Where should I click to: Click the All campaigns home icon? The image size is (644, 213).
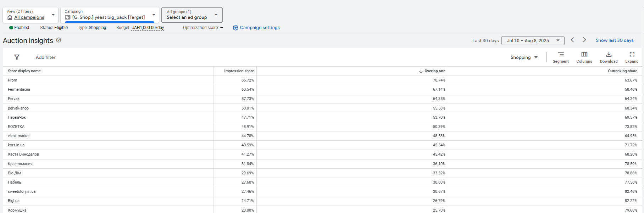(x=10, y=17)
